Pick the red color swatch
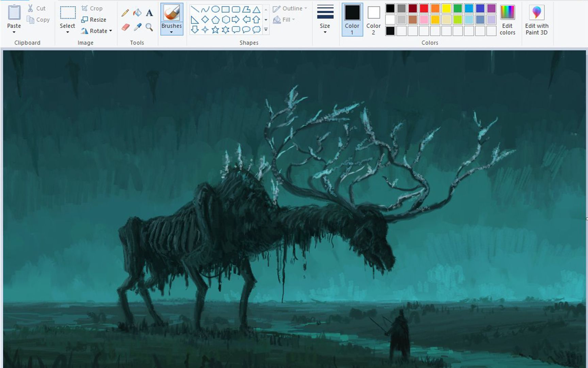The height and width of the screenshot is (368, 588). (x=424, y=8)
